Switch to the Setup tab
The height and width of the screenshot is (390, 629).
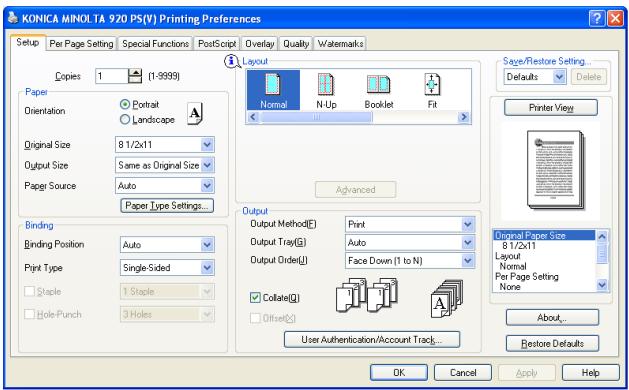[28, 42]
